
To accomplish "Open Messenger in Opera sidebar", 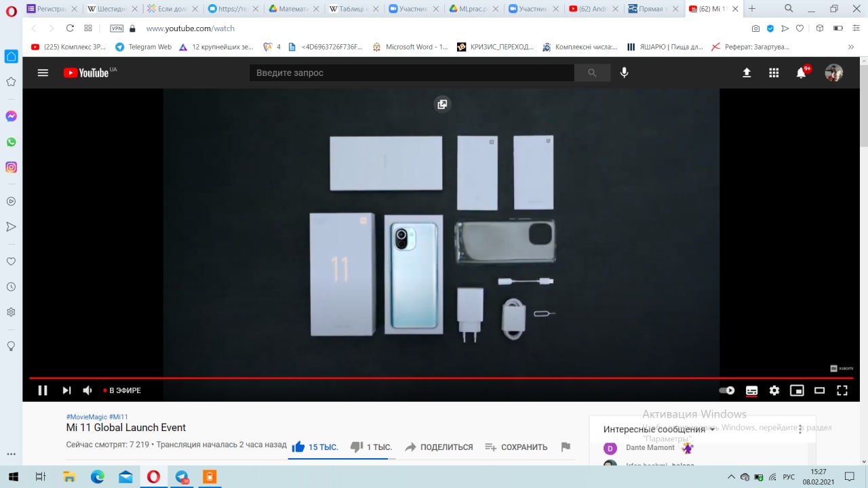I will coord(11,117).
